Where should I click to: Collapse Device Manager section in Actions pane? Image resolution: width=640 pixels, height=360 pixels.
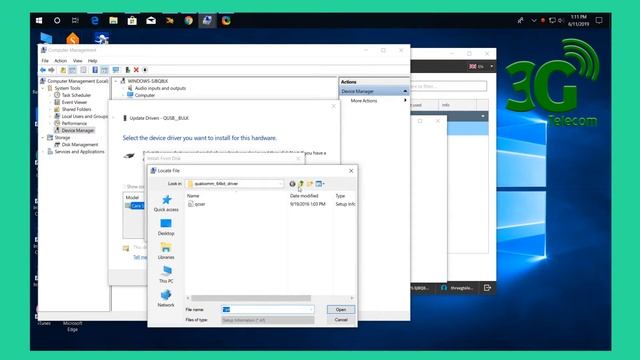click(x=405, y=91)
